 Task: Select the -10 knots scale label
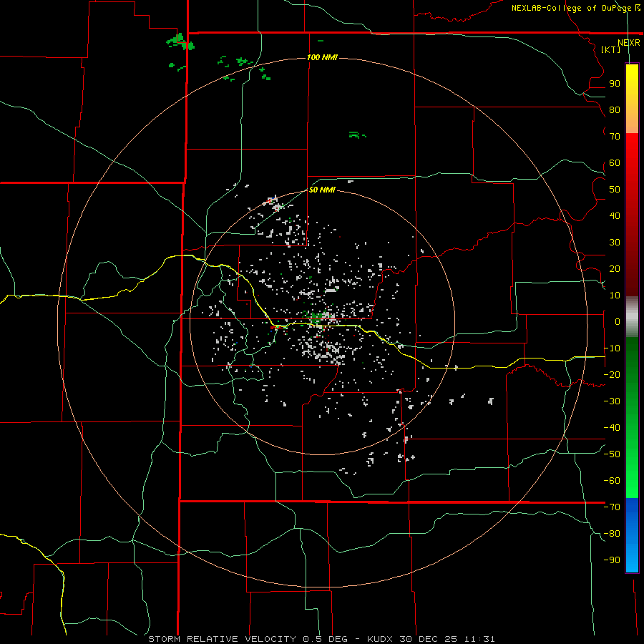pos(612,348)
